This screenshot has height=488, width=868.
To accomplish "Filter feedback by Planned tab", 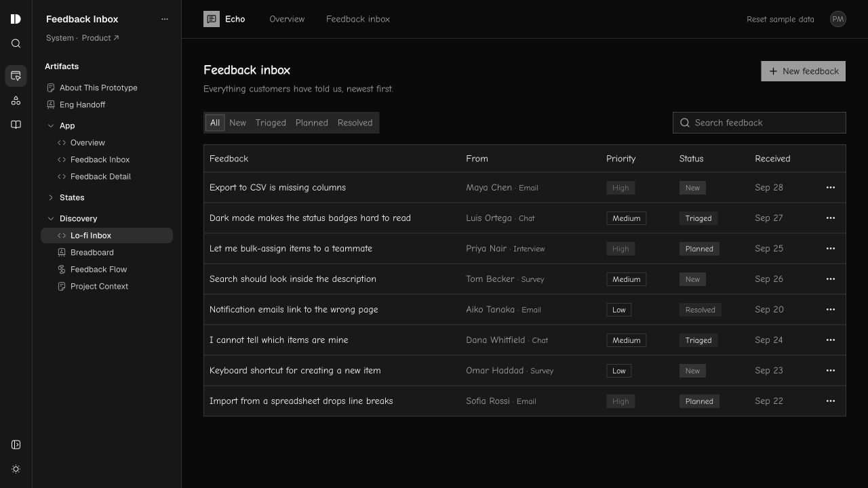I will (312, 123).
